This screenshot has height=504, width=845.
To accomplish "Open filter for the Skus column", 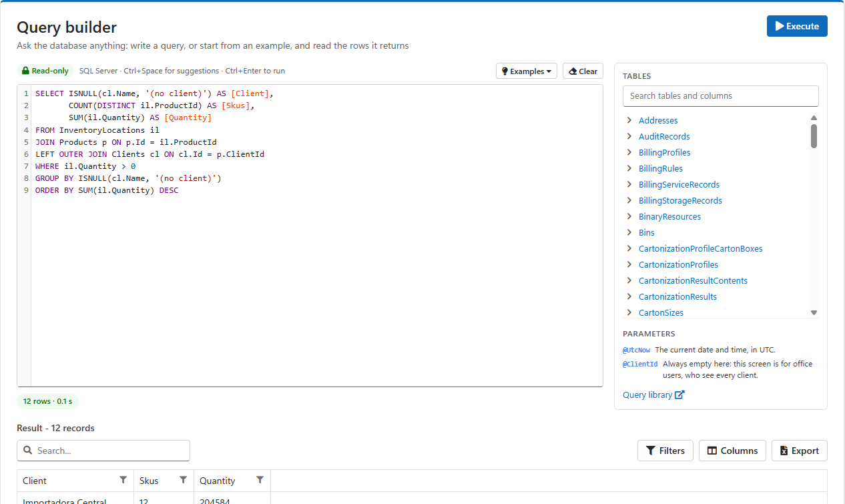I will tap(183, 480).
